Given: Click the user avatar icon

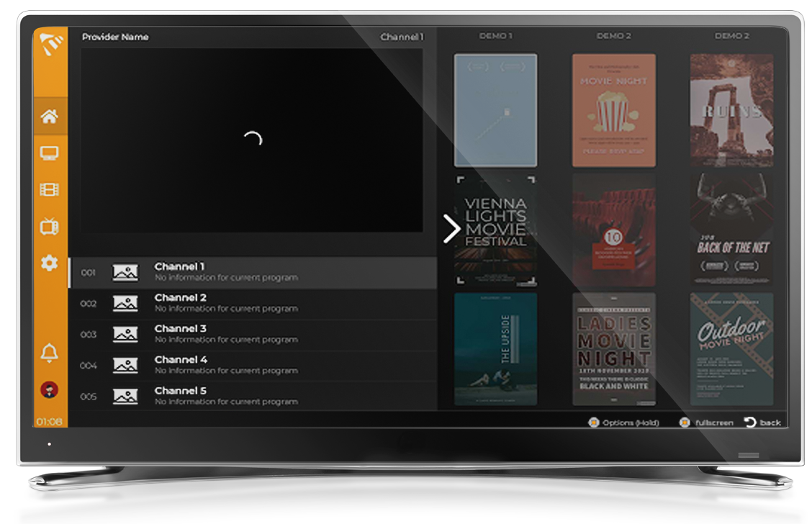Looking at the screenshot, I should [49, 389].
